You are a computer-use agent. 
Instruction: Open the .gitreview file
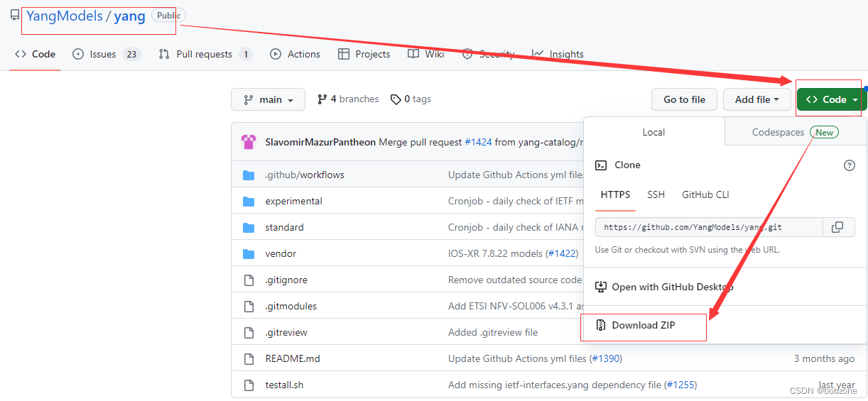[286, 332]
